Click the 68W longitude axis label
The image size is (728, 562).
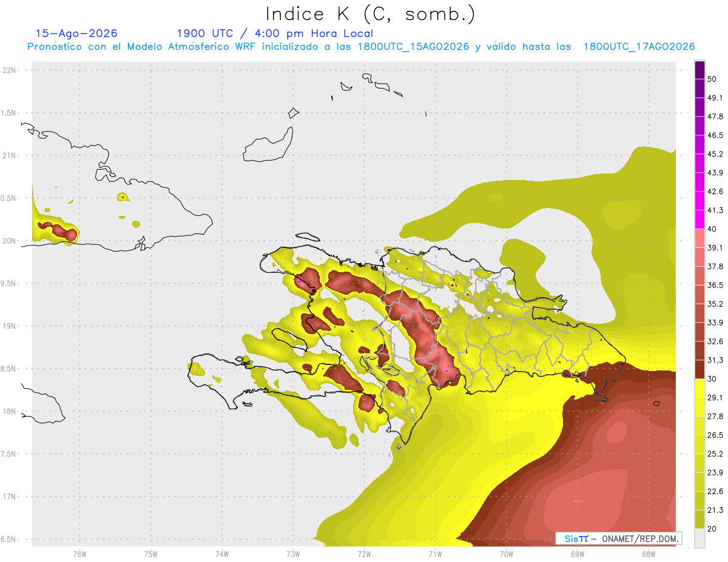(x=648, y=554)
